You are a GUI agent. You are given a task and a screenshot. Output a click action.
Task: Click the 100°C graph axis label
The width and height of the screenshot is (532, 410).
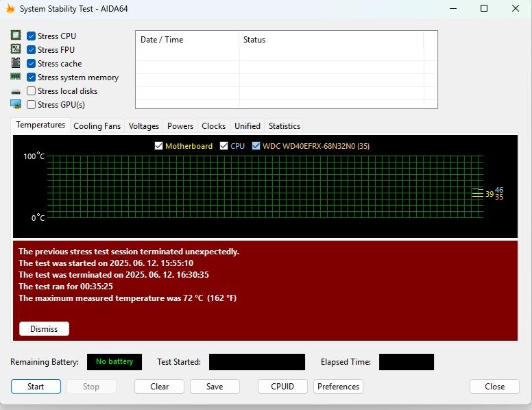34,156
